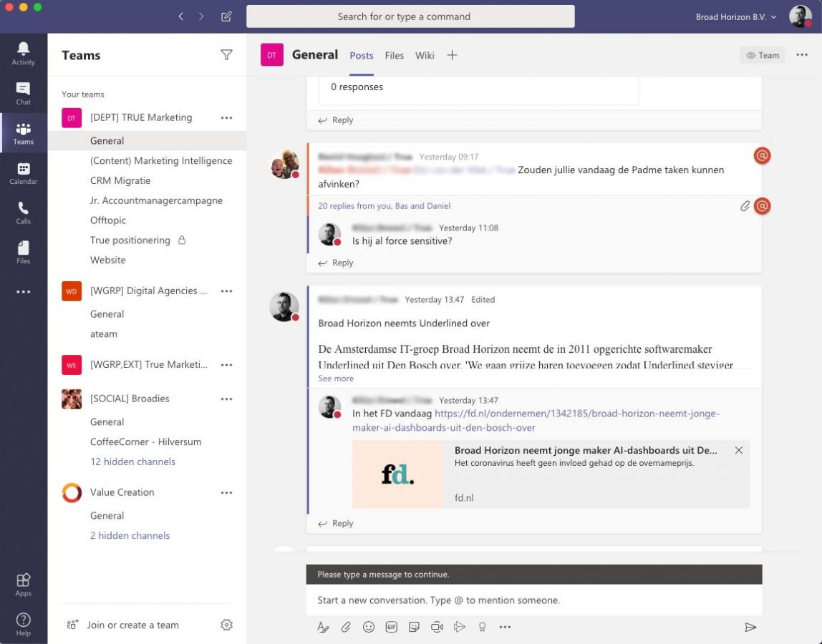Send message with the paper plane icon
Image resolution: width=822 pixels, height=644 pixels.
[x=750, y=628]
